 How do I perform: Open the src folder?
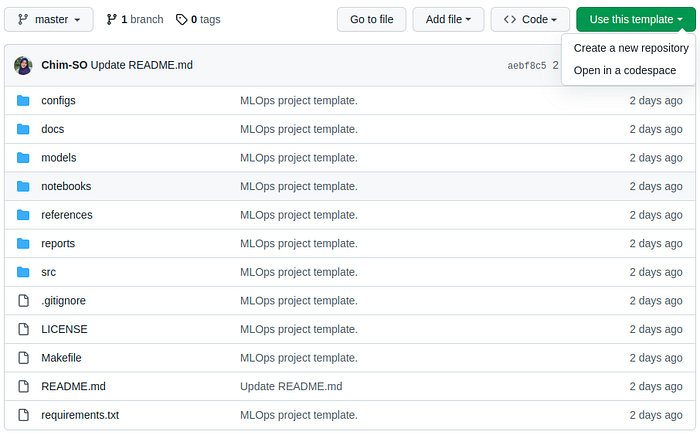tap(49, 272)
